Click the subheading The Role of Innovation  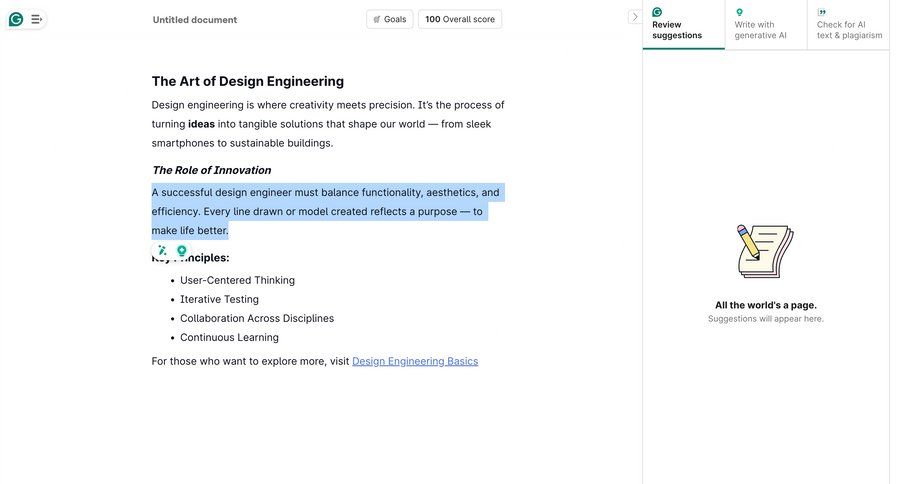point(211,170)
